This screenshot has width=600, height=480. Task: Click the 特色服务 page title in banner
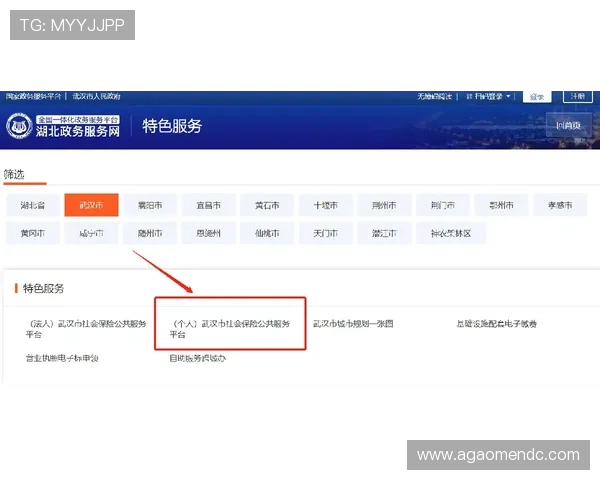[172, 126]
